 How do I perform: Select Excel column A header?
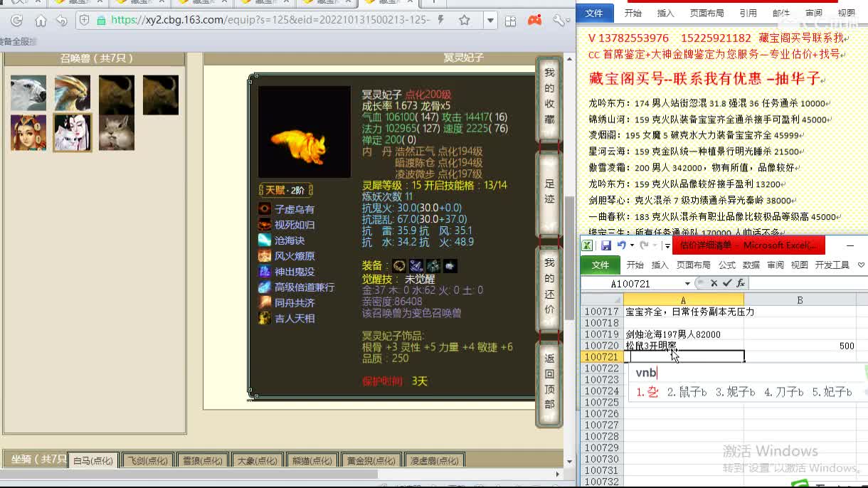pos(683,300)
